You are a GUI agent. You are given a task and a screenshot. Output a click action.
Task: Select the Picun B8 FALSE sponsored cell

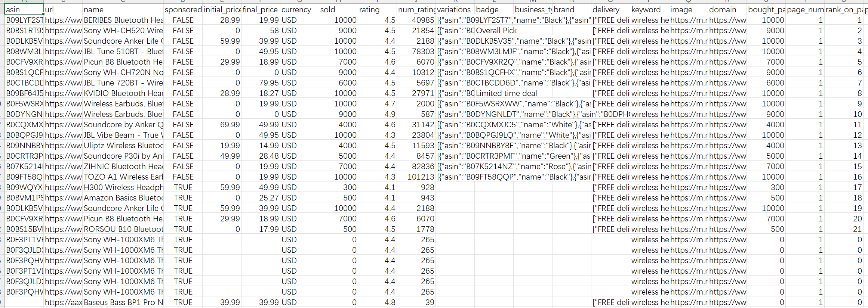(x=183, y=62)
